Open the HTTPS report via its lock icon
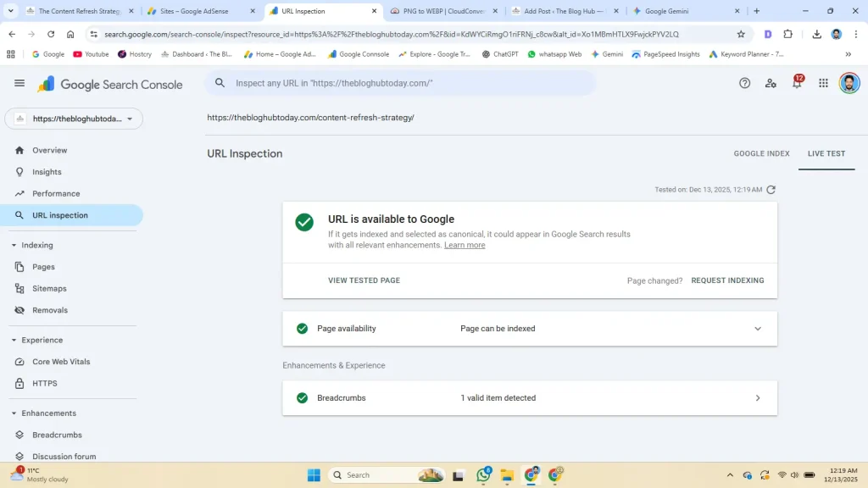 click(21, 383)
